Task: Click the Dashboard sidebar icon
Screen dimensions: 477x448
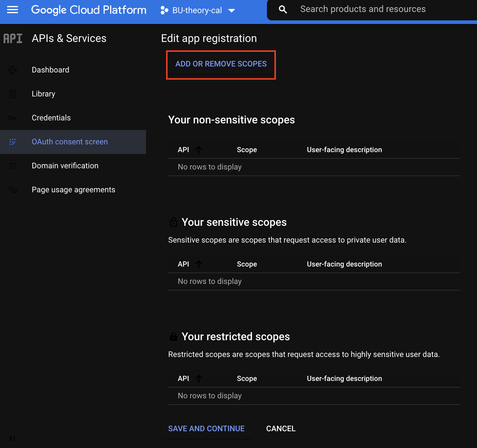Action: (x=13, y=70)
